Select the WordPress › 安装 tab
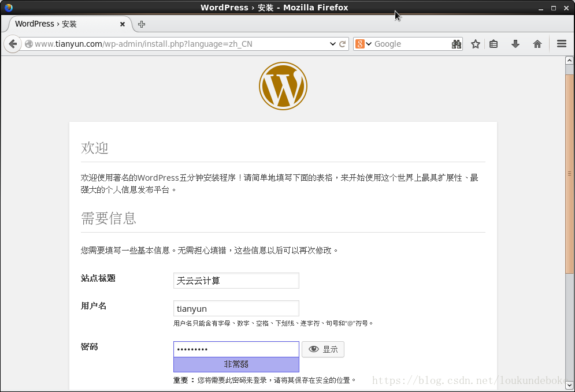Screen dimensions: 575x392 point(70,24)
